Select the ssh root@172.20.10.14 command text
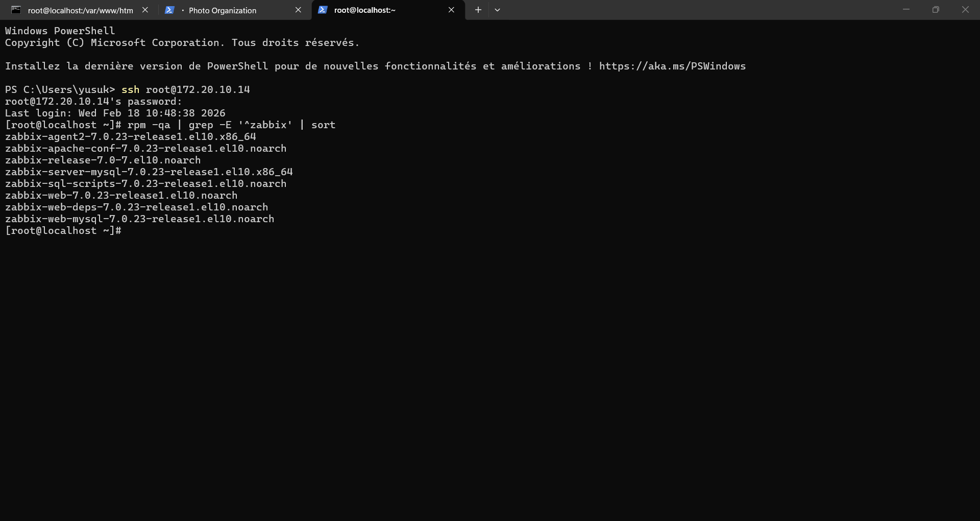Viewport: 980px width, 521px height. pyautogui.click(x=186, y=89)
